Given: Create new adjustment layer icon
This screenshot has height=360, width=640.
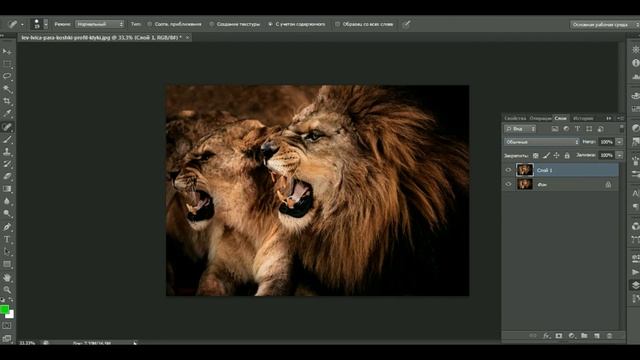Looking at the screenshot, I should 571,336.
